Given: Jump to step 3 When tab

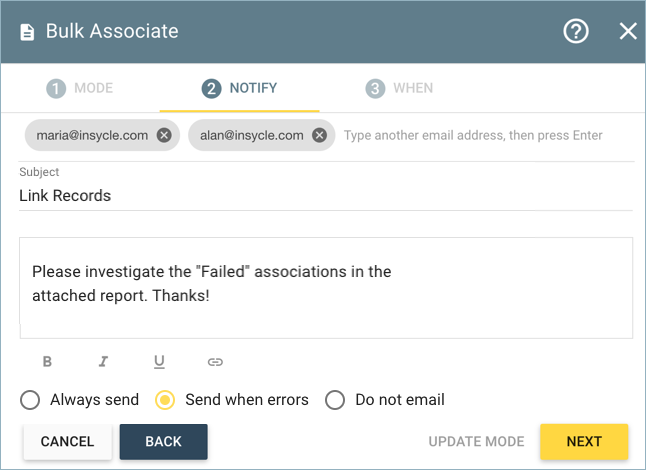Looking at the screenshot, I should (399, 88).
